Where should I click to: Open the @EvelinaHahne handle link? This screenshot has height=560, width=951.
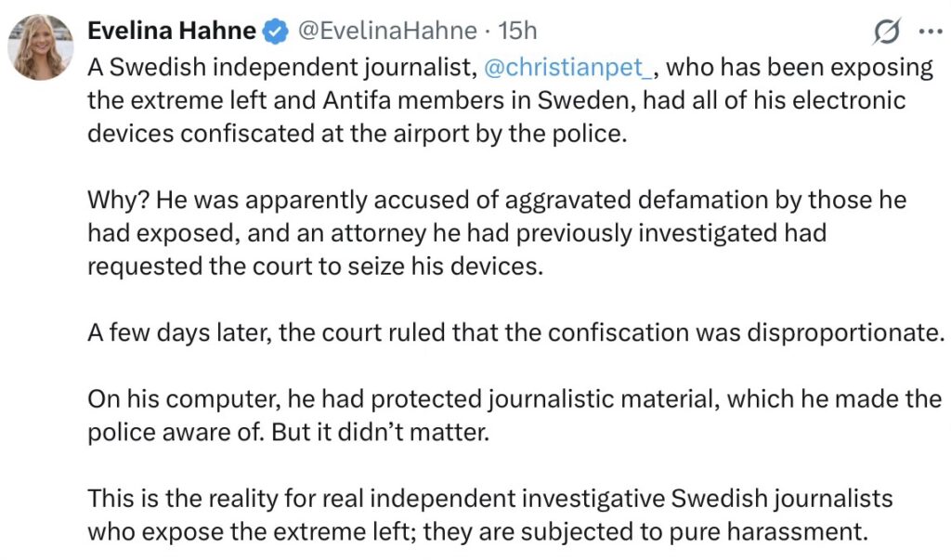pos(390,31)
